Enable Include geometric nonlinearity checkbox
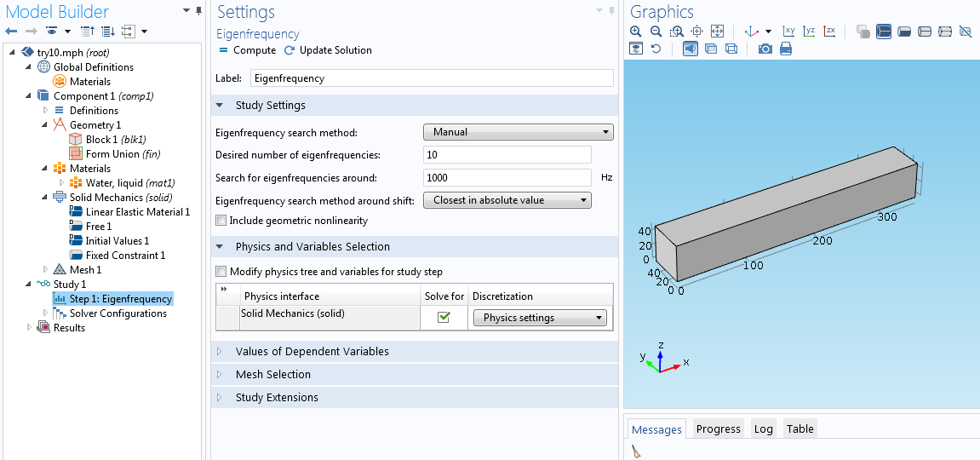 (x=221, y=221)
